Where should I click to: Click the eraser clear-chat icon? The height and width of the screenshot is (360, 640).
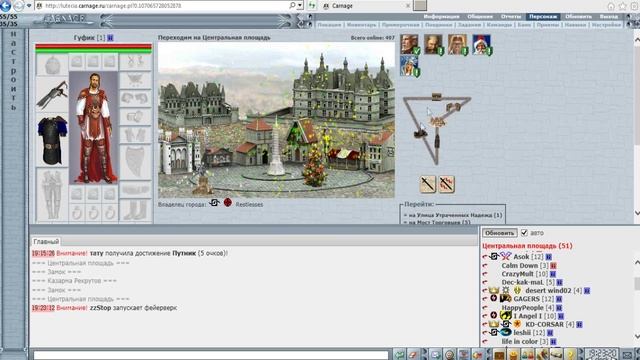(413, 355)
